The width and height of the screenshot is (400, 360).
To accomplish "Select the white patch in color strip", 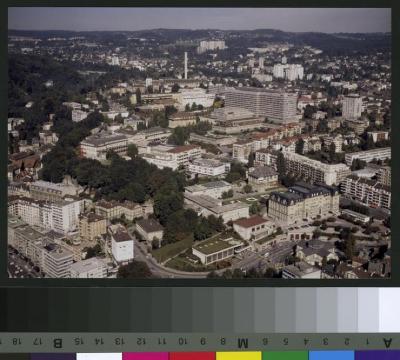I will tap(99, 356).
